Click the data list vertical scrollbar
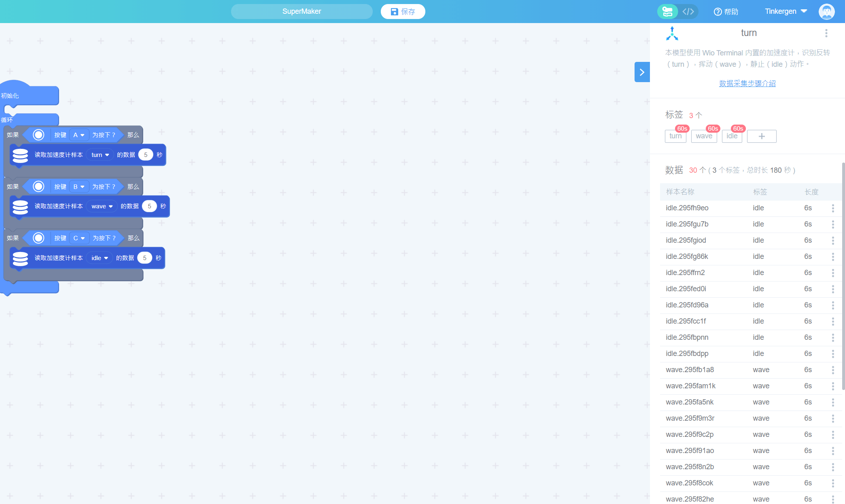The height and width of the screenshot is (504, 845). 843,275
